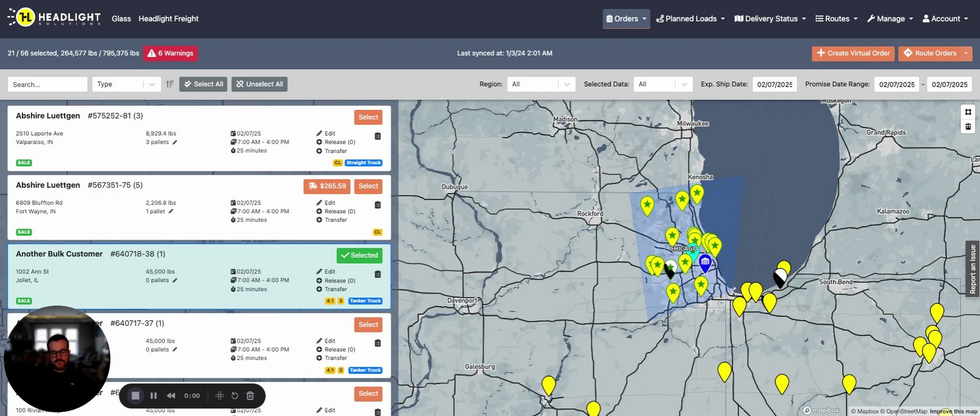Edit pallets pencil for order #640718-38

coord(175,280)
